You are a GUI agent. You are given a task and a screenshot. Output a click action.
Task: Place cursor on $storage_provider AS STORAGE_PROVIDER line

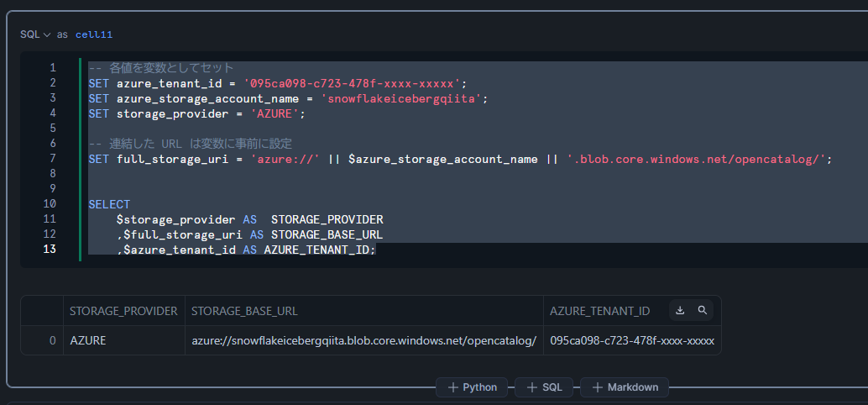[x=249, y=219]
